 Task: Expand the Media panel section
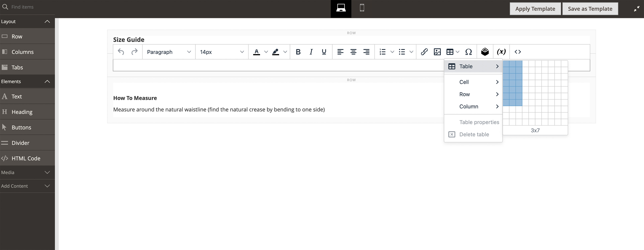[27, 172]
